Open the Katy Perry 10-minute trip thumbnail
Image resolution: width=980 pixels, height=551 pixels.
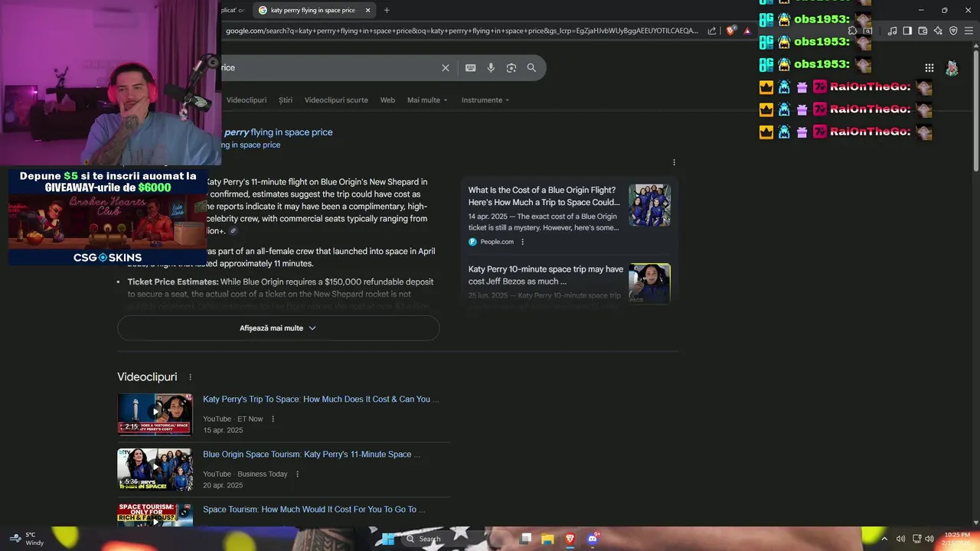(x=649, y=283)
